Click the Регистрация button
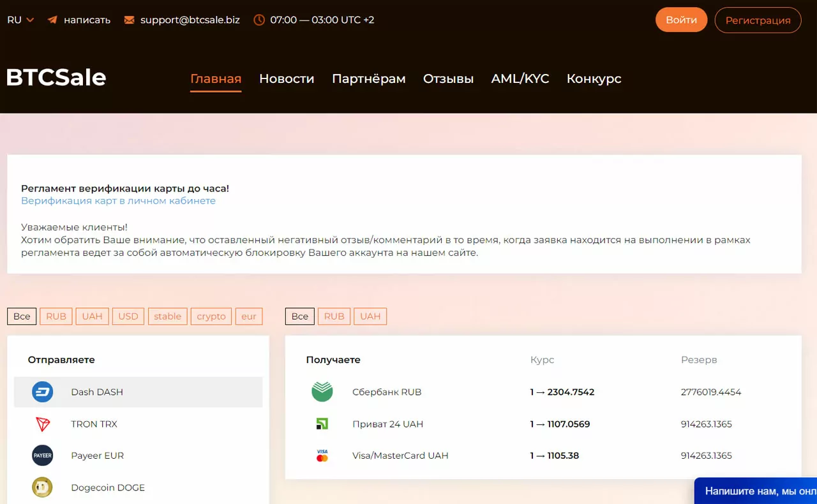 pyautogui.click(x=758, y=20)
